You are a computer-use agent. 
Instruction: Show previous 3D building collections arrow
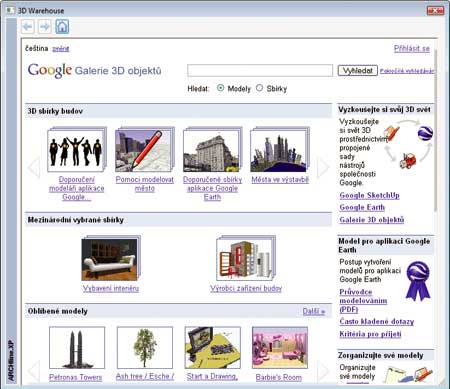pyautogui.click(x=34, y=166)
